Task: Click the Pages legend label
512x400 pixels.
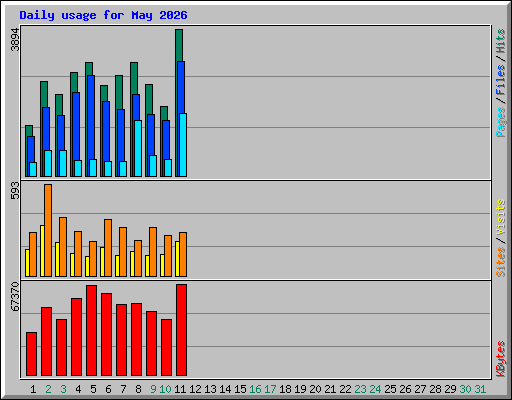Action: 501,122
